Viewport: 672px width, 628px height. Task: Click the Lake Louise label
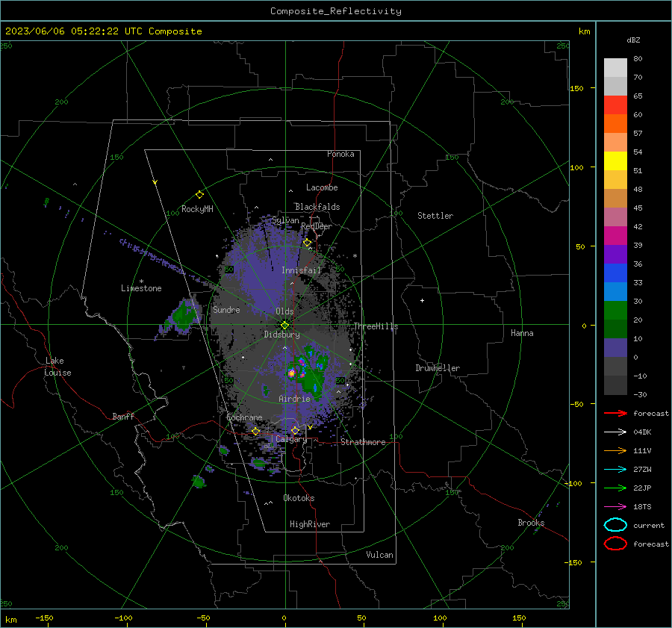57,367
